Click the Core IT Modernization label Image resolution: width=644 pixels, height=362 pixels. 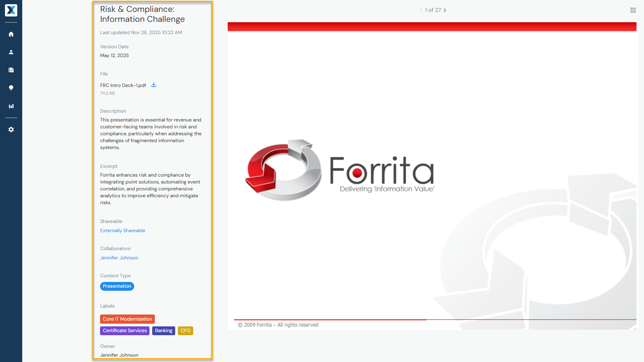pyautogui.click(x=127, y=319)
